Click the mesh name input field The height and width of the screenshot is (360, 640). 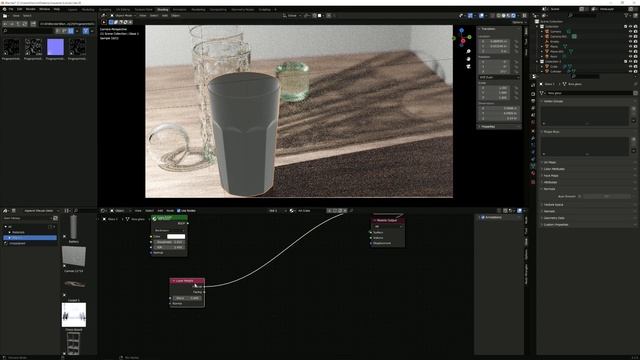(589, 93)
